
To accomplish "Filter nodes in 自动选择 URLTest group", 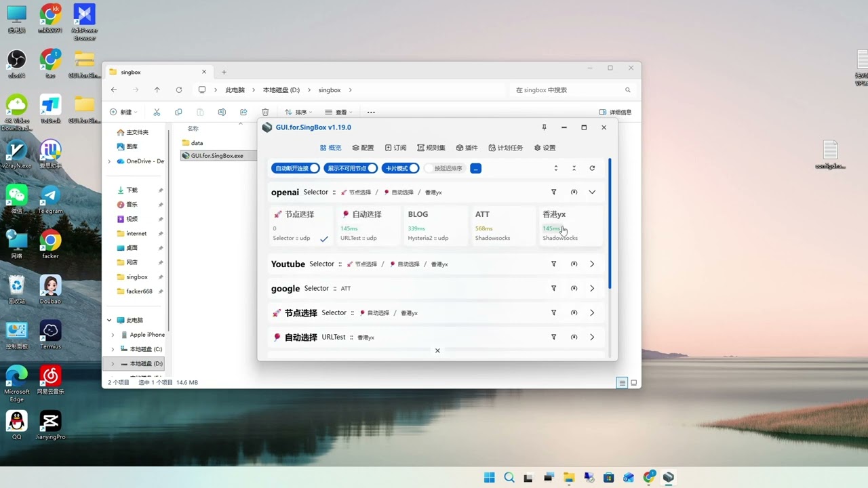I will (x=553, y=338).
